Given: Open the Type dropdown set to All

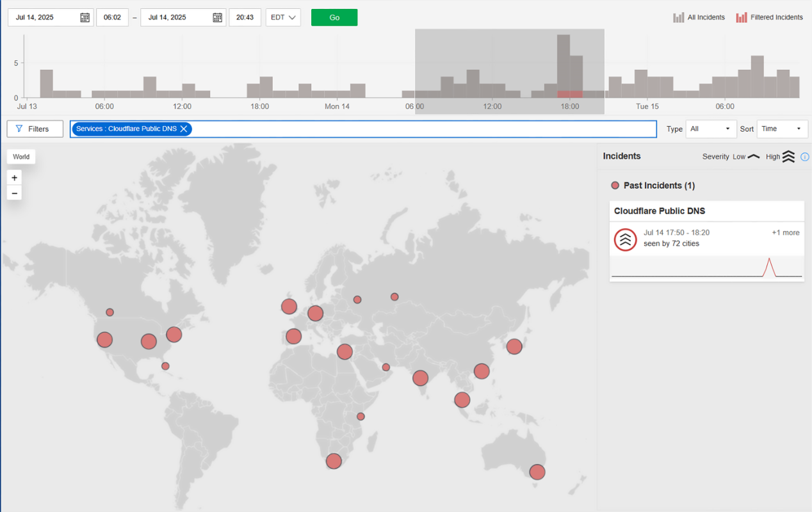Looking at the screenshot, I should click(x=710, y=129).
